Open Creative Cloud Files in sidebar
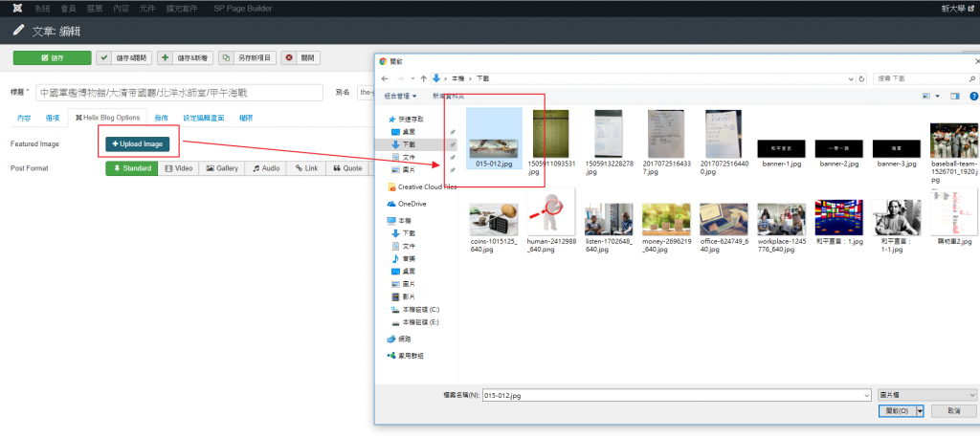The width and height of the screenshot is (980, 438). 427,186
